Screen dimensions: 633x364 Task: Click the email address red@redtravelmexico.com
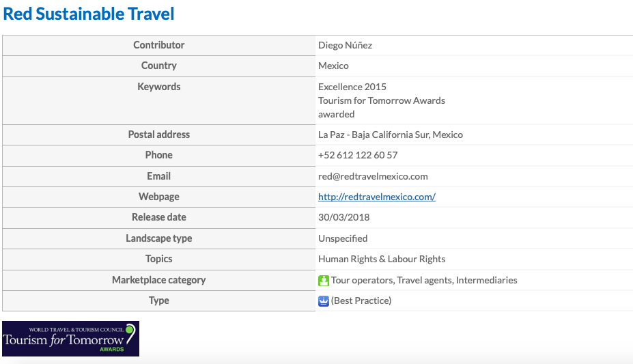[x=373, y=176]
